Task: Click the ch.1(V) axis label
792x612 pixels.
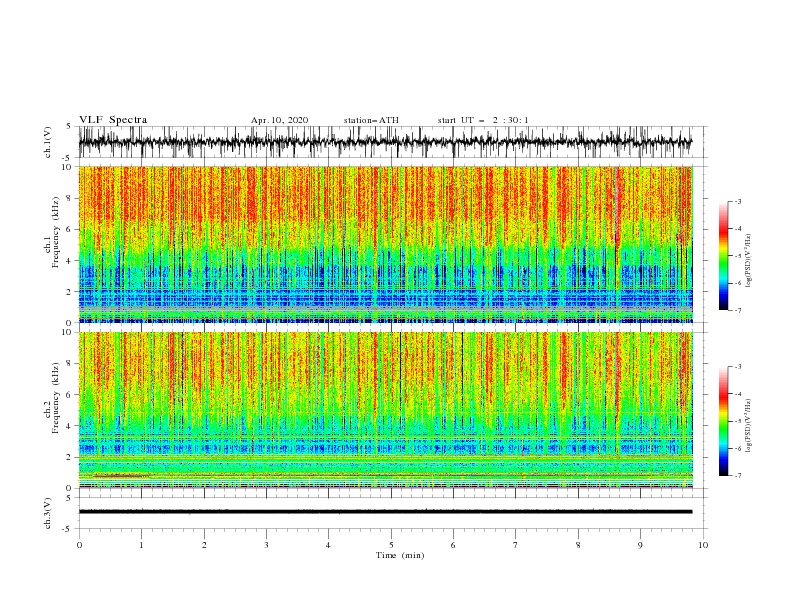Action: click(x=48, y=142)
